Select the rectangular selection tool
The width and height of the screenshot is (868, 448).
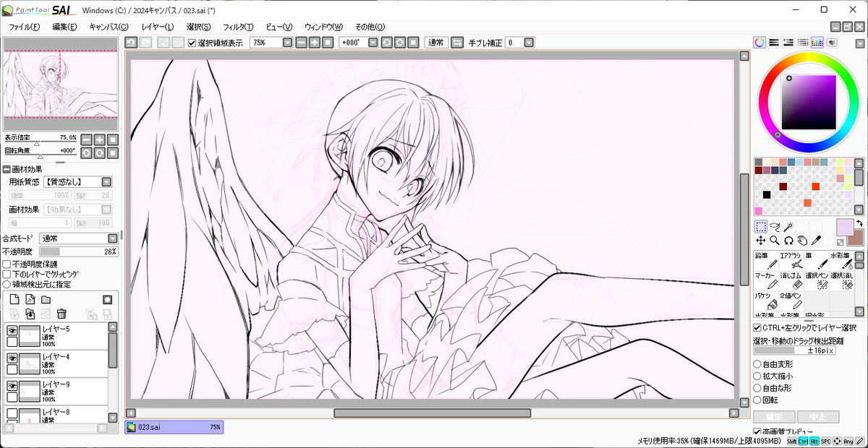pos(761,227)
